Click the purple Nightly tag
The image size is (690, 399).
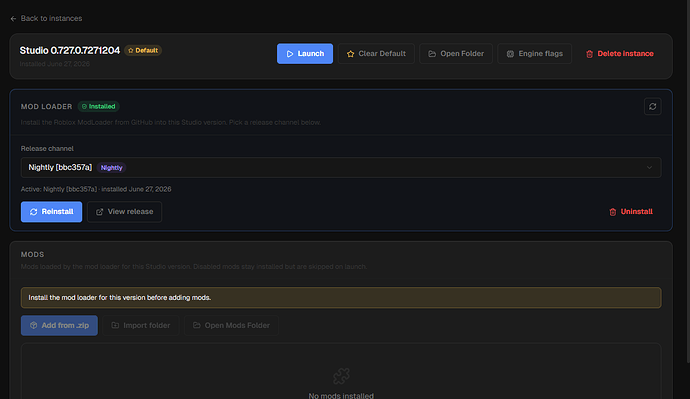[x=111, y=168]
